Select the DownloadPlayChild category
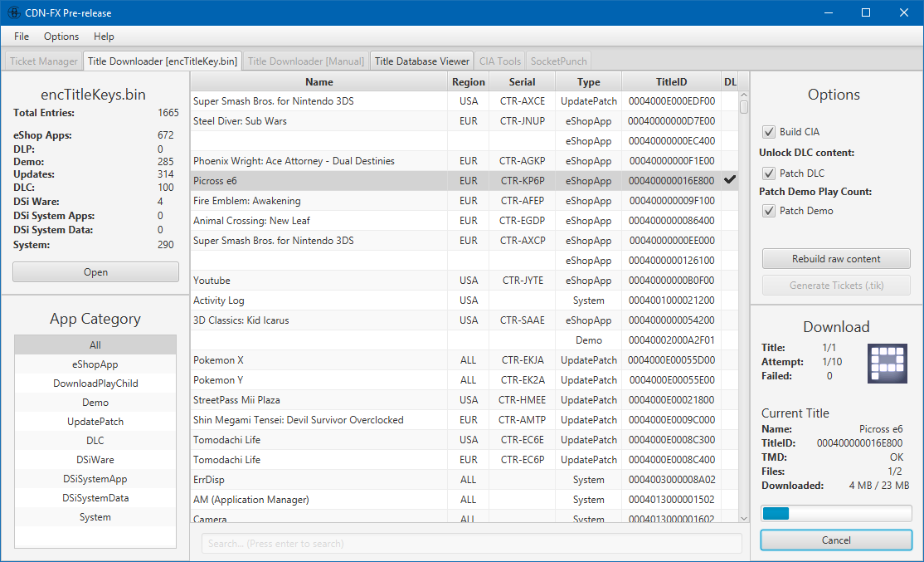924x562 pixels. tap(95, 384)
